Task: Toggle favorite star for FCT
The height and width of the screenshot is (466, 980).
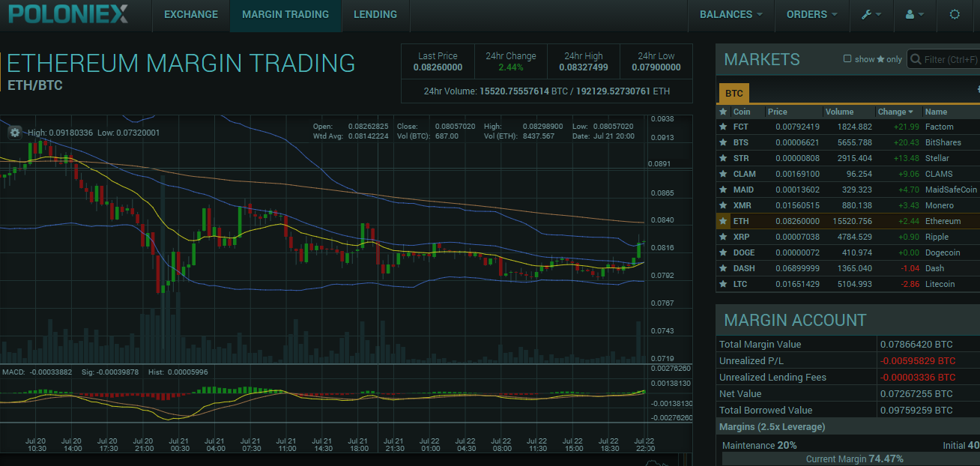Action: point(723,127)
